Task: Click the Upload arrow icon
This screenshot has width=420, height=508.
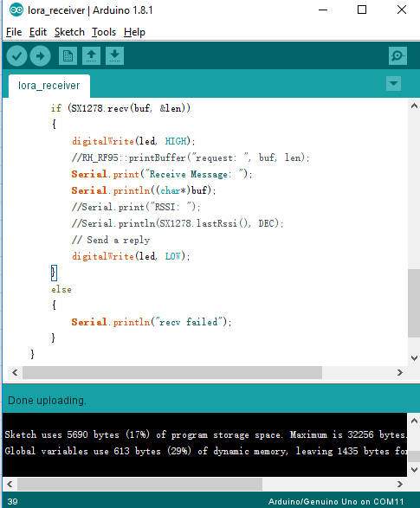Action: click(x=40, y=56)
